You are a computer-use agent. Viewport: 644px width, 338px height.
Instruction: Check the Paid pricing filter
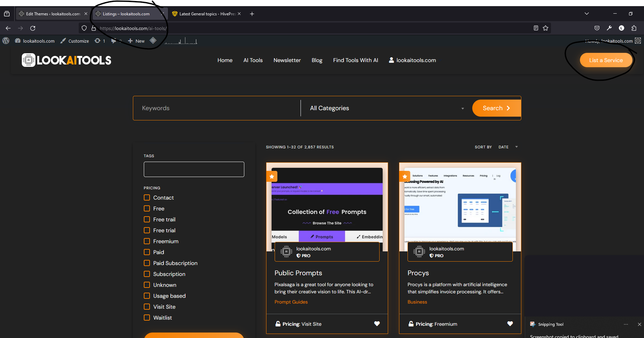click(147, 252)
